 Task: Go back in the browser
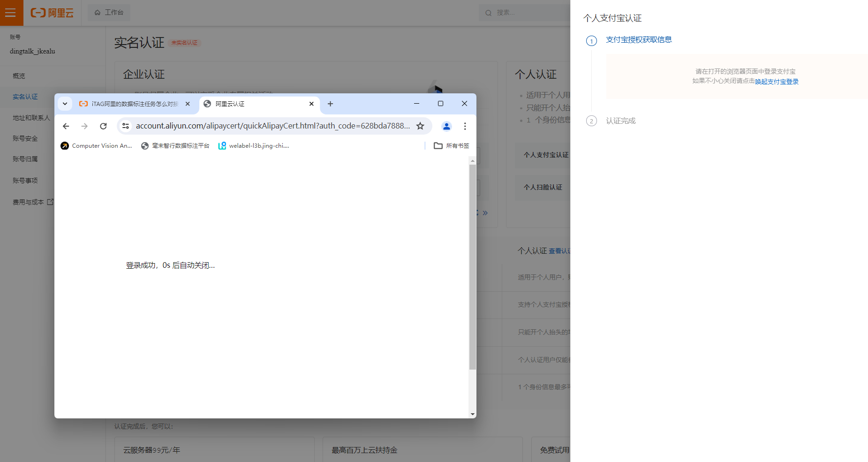pyautogui.click(x=66, y=126)
